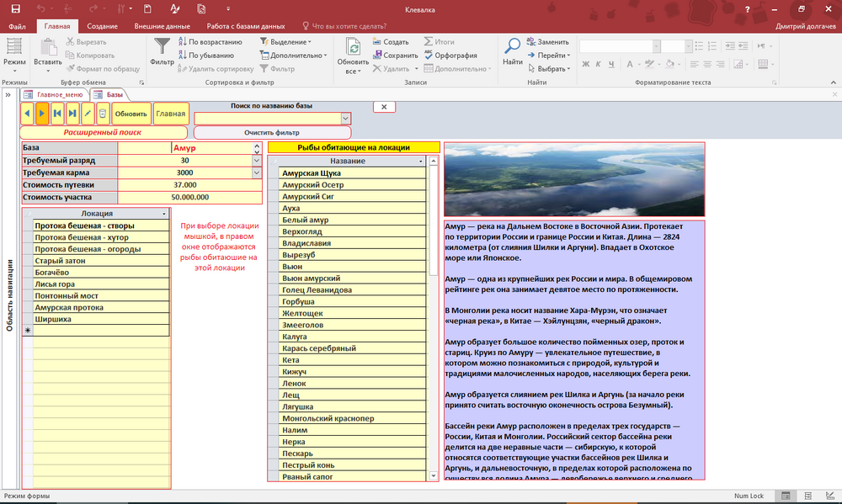
Task: Click the trash delete record icon
Action: pos(103,113)
